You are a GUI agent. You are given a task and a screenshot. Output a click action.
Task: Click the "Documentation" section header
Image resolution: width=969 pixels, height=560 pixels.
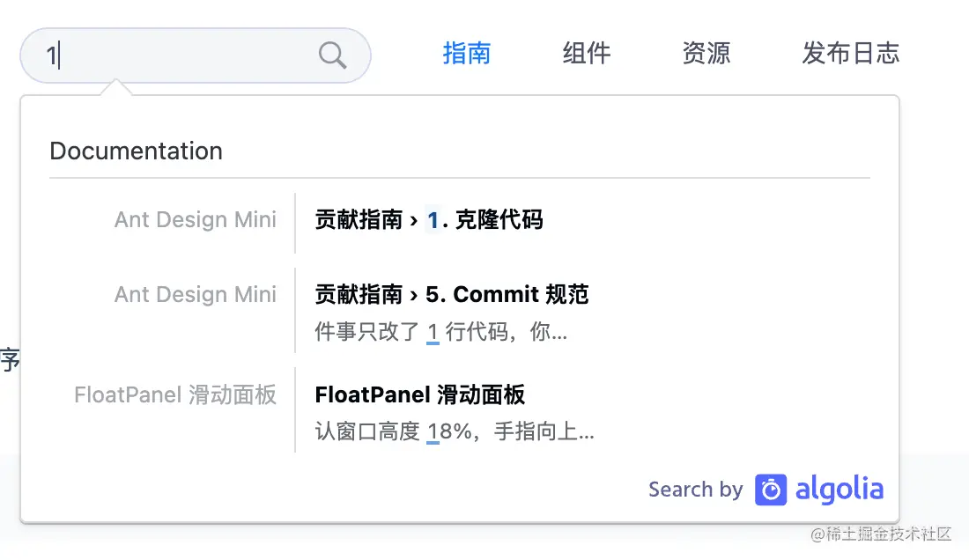click(136, 151)
